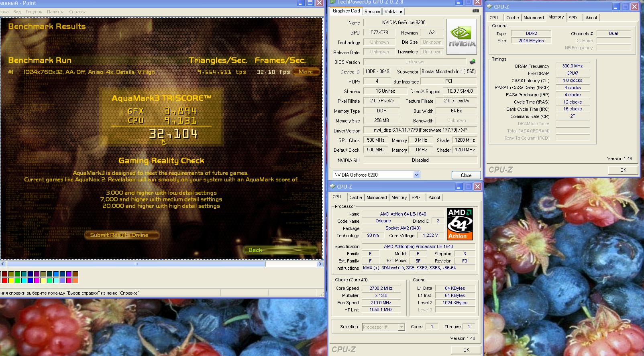Click the GPU-Z camera screenshot icon
Image resolution: width=644 pixels, height=356 pixels.
click(x=475, y=11)
